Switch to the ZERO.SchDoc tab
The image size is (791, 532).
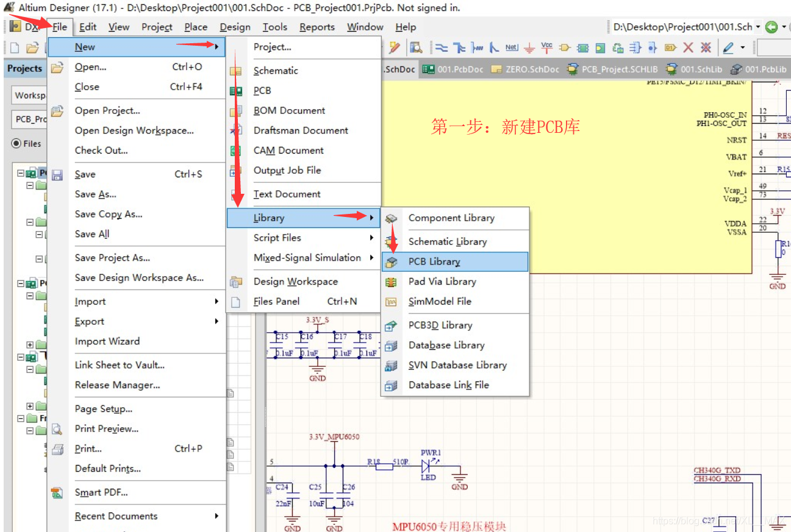[525, 69]
